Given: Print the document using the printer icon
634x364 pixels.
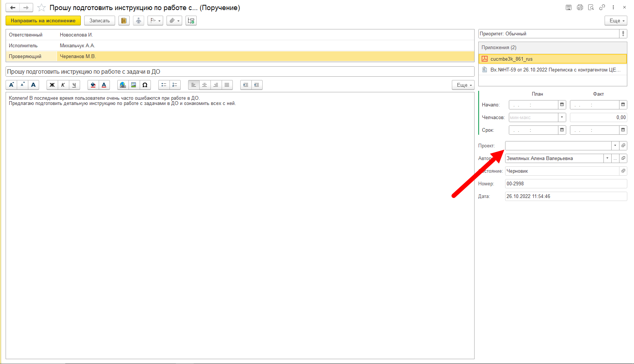Looking at the screenshot, I should 580,7.
